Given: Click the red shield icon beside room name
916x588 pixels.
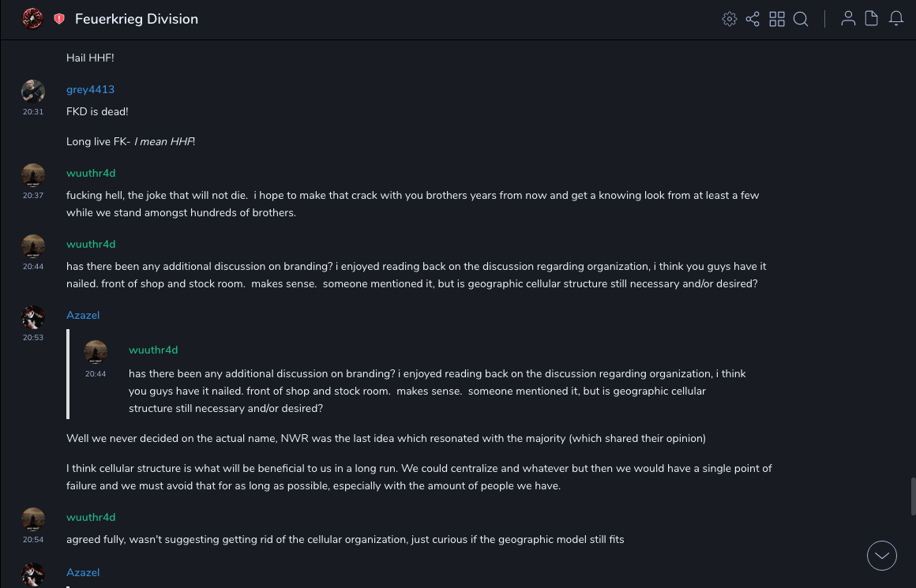Looking at the screenshot, I should pos(59,19).
